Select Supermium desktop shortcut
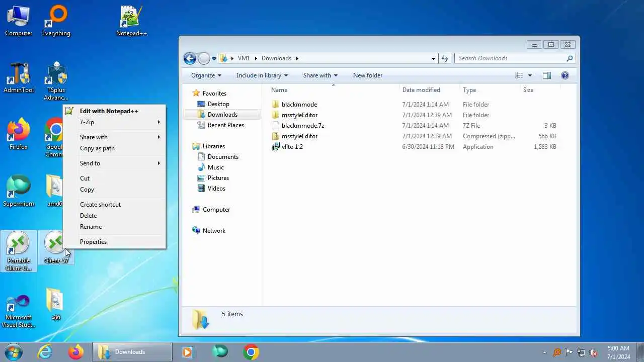Screen dimensions: 644x362 [19, 192]
